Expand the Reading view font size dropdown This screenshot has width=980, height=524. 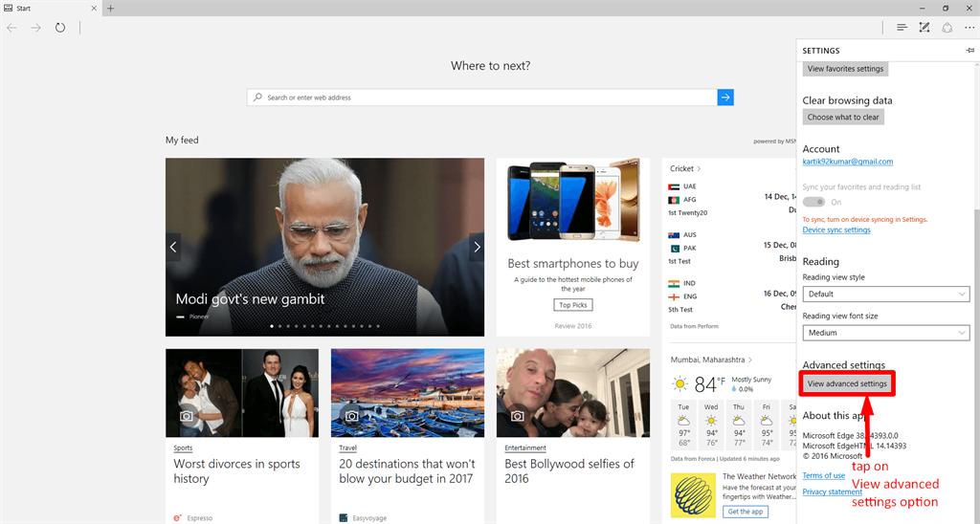[x=886, y=333]
